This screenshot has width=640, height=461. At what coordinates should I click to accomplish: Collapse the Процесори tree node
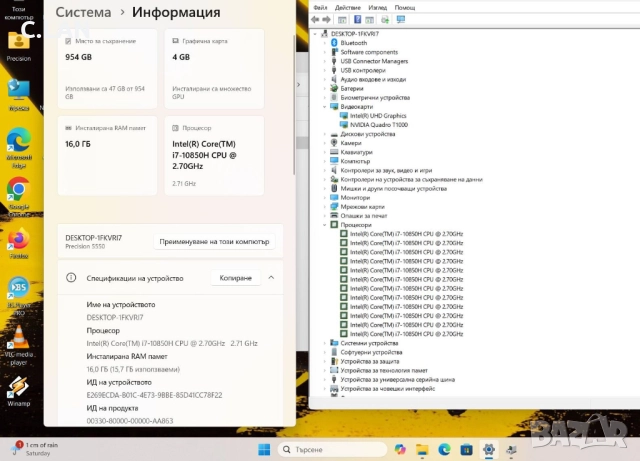tap(325, 225)
